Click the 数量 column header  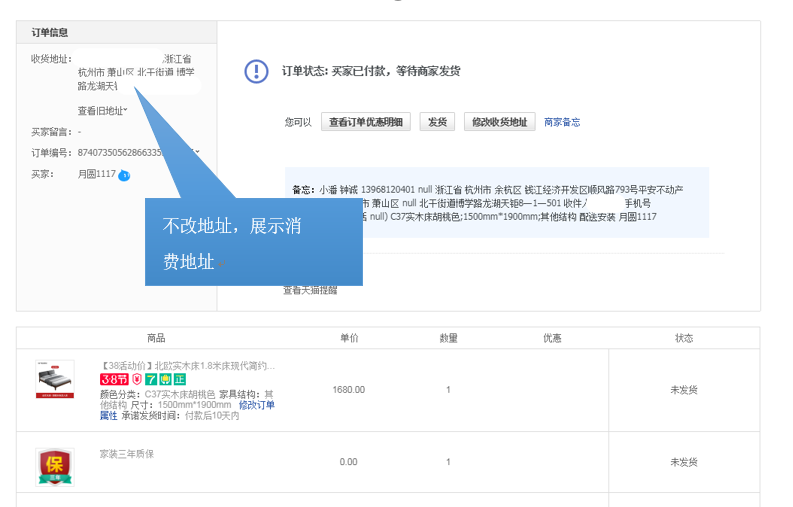coord(448,338)
